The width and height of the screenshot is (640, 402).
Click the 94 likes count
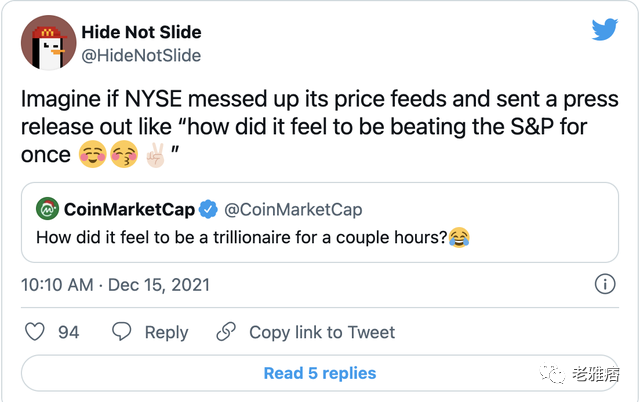[x=68, y=332]
